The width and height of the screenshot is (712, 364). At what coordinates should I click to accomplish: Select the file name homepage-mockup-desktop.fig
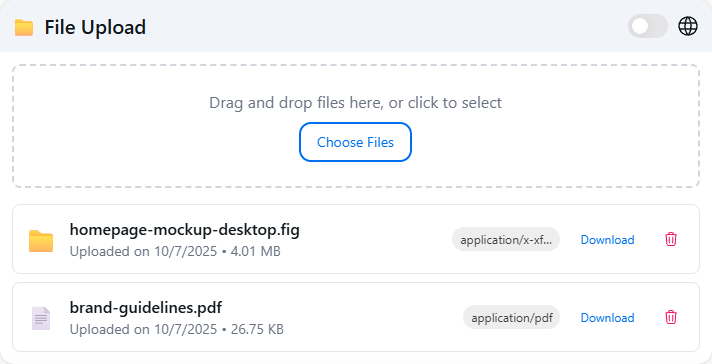tap(184, 230)
